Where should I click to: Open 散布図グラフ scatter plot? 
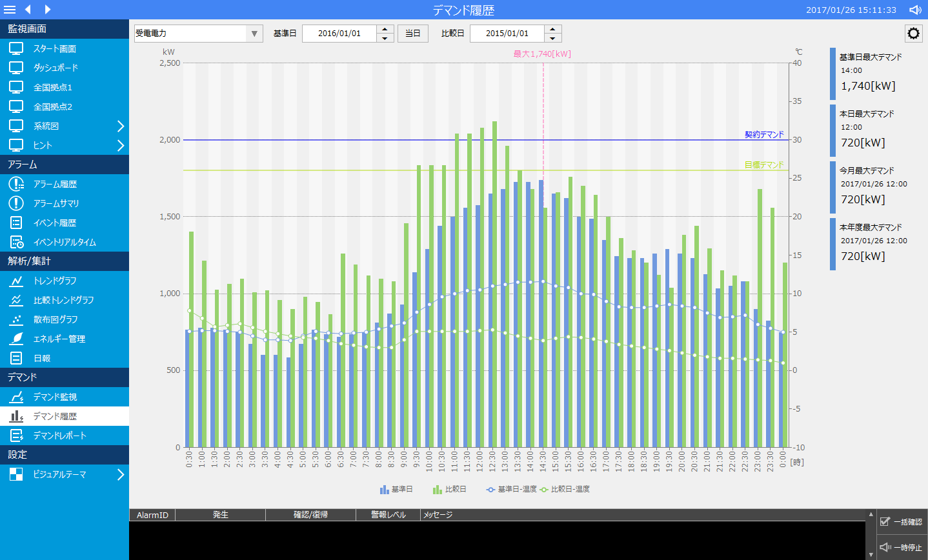tap(55, 319)
